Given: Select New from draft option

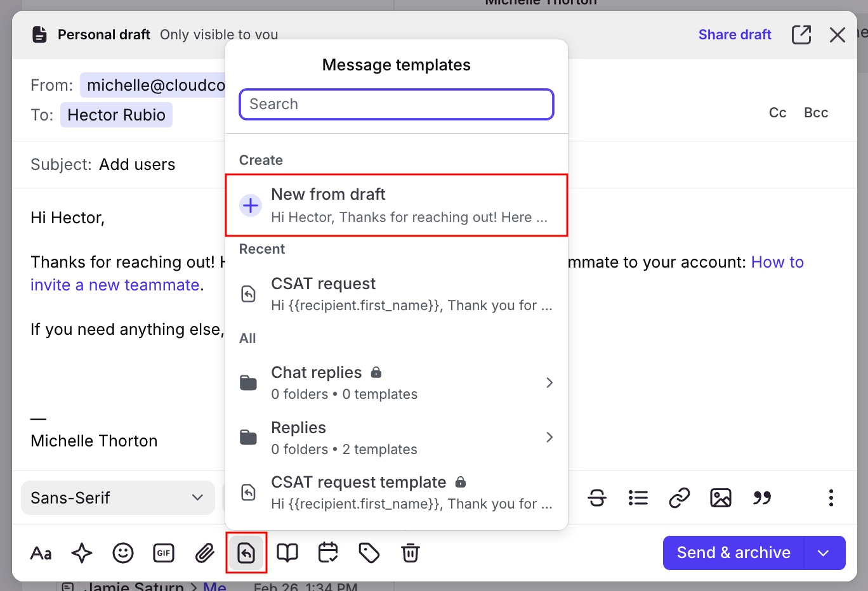Looking at the screenshot, I should click(396, 205).
